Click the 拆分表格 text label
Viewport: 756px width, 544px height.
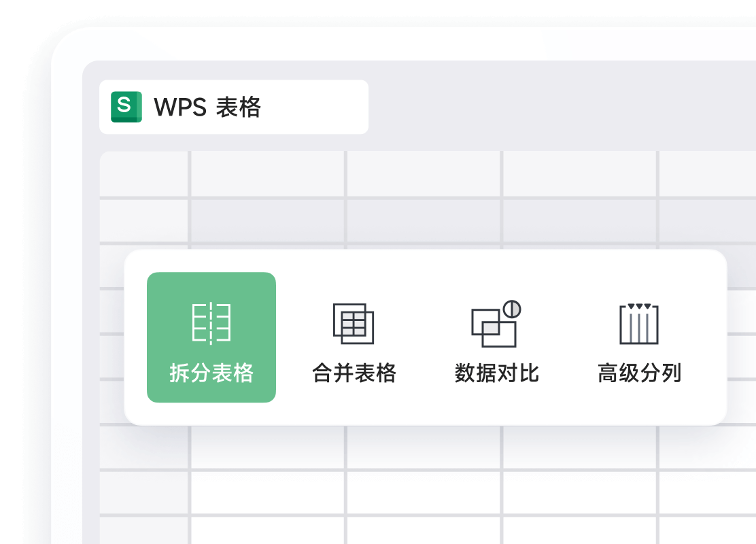[x=211, y=373]
